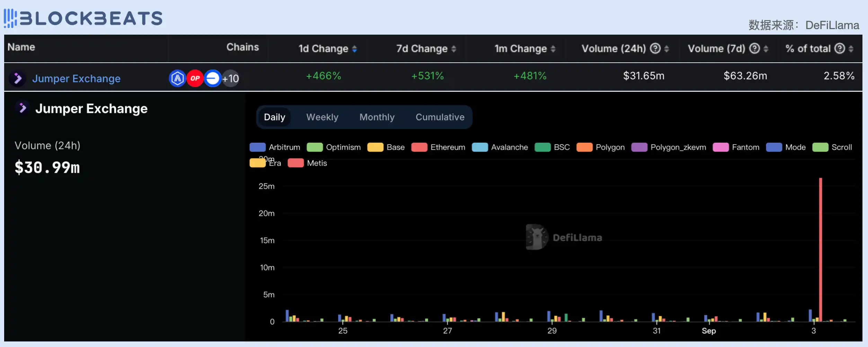Click the Jumper Exchange logo in table row
868x347 pixels.
(x=17, y=78)
